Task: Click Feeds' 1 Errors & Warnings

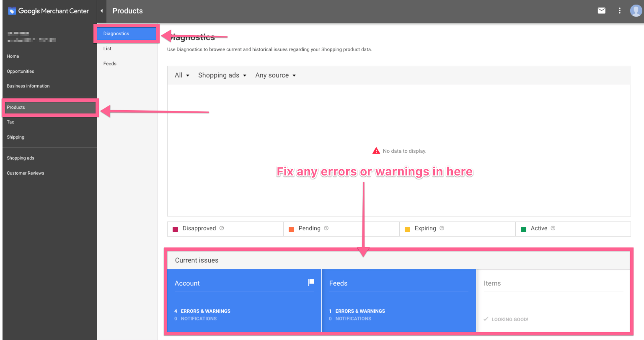Action: coord(357,311)
